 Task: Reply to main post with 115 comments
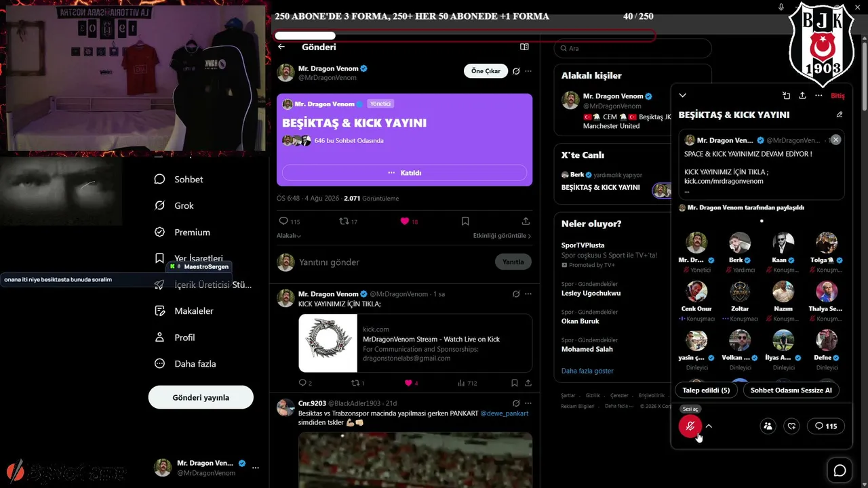pos(289,222)
